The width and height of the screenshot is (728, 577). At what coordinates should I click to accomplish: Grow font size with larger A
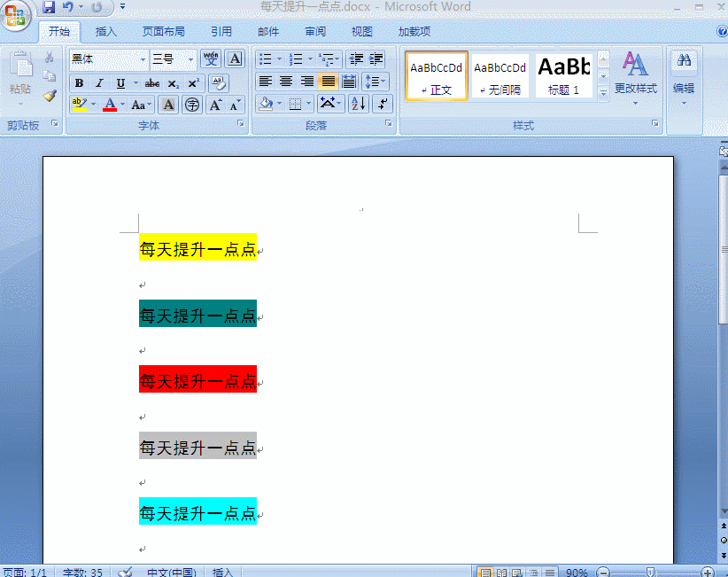pyautogui.click(x=215, y=105)
